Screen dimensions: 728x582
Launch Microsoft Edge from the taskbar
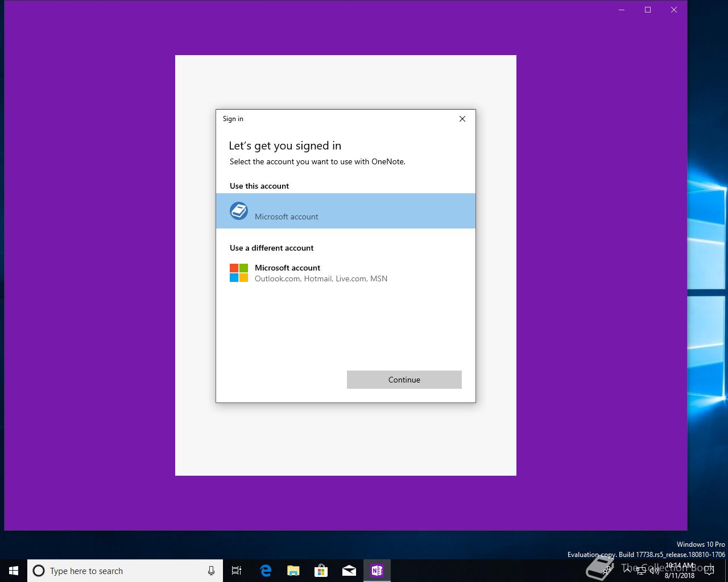266,571
